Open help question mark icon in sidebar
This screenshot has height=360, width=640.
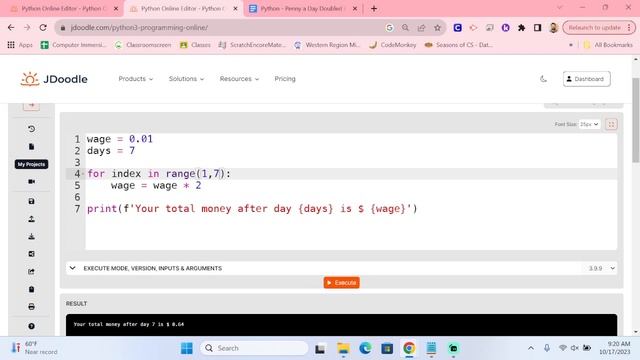coord(31,326)
